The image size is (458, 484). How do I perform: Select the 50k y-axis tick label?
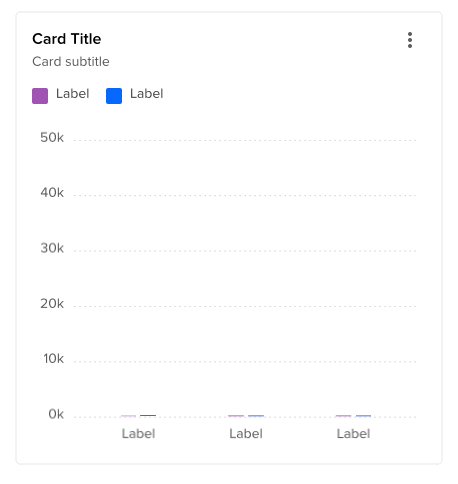(52, 138)
